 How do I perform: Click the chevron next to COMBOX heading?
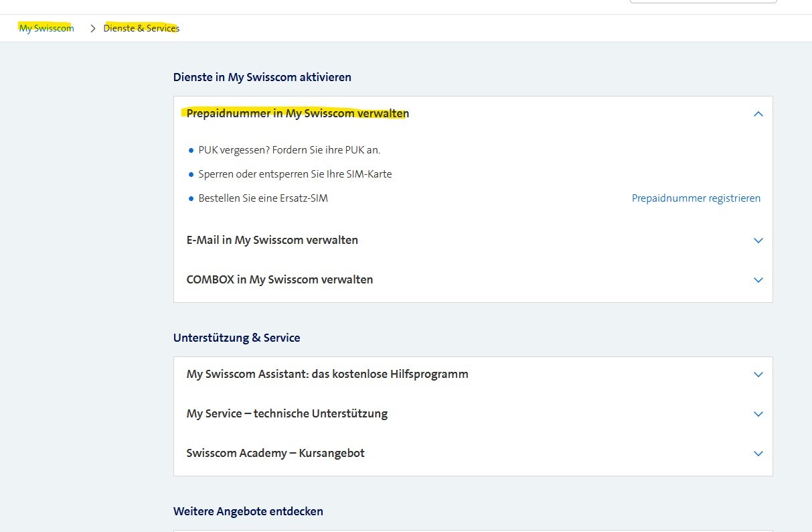[758, 279]
